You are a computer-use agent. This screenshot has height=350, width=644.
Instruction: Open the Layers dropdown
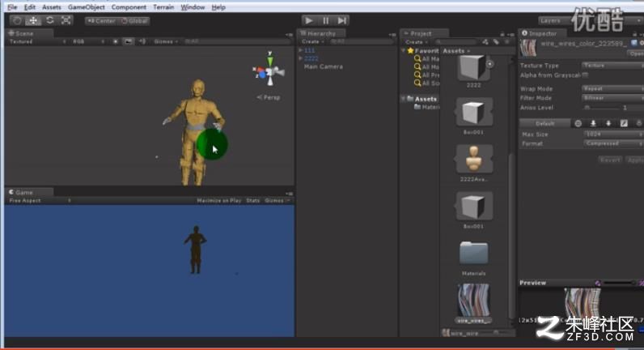(x=555, y=21)
